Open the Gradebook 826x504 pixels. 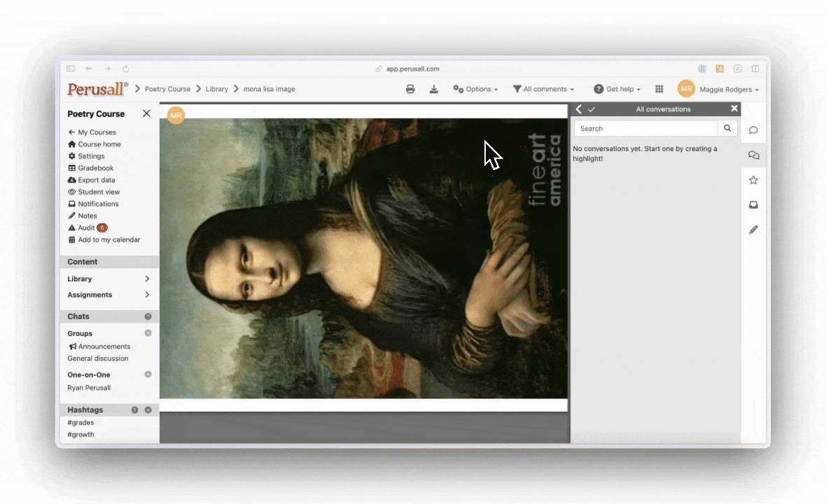pos(90,168)
